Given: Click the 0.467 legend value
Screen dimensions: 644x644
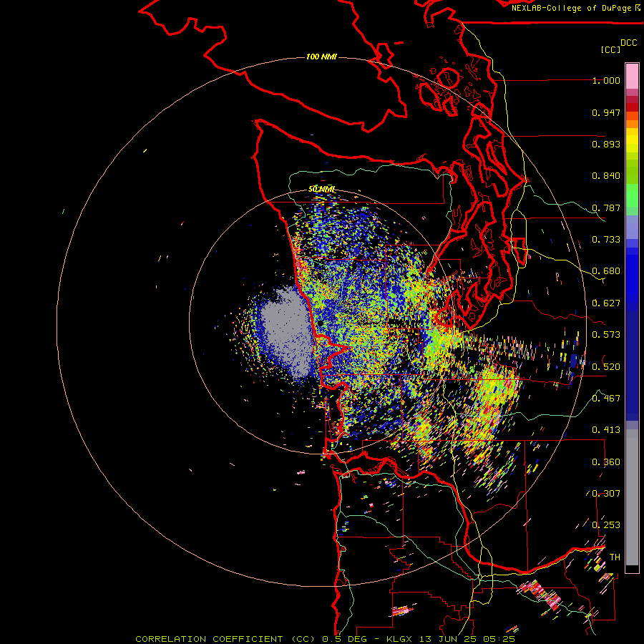Looking at the screenshot, I should (x=606, y=399).
